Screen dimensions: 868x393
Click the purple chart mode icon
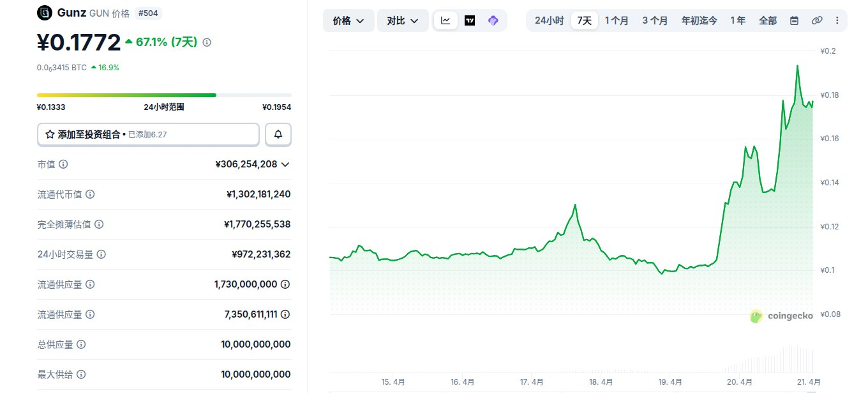[493, 20]
